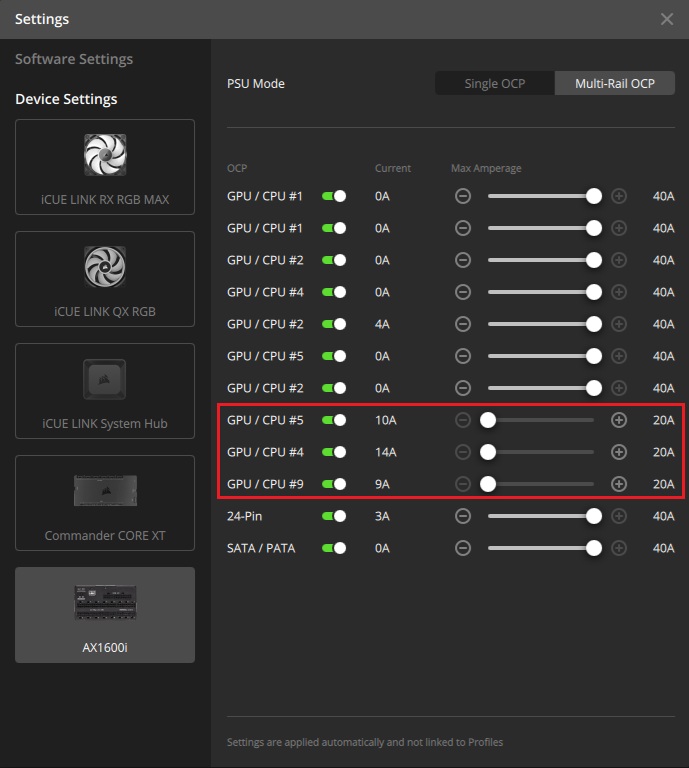Click the slider handle for GPU / CPU #5 at 10A

[488, 420]
